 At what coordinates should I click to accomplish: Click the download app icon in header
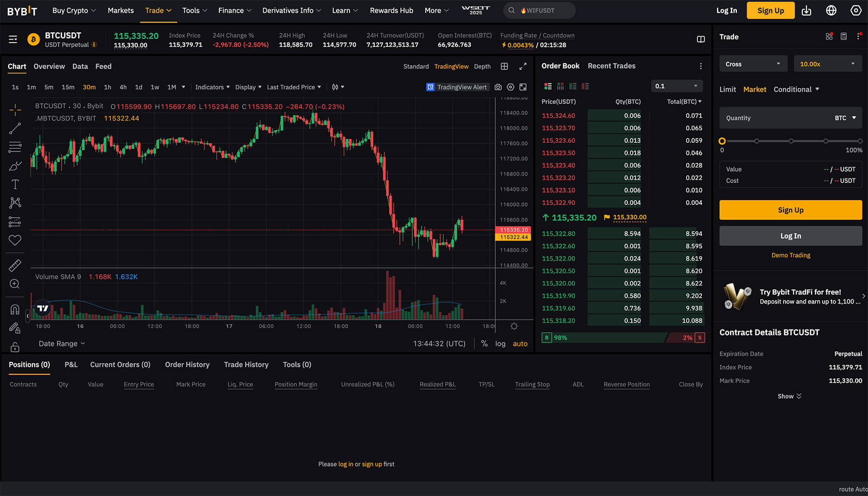click(806, 11)
